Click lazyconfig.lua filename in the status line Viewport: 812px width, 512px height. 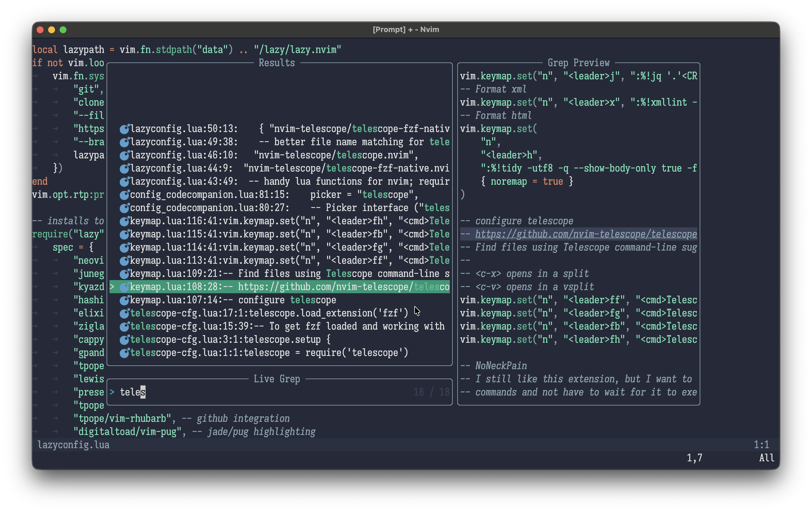pos(74,445)
